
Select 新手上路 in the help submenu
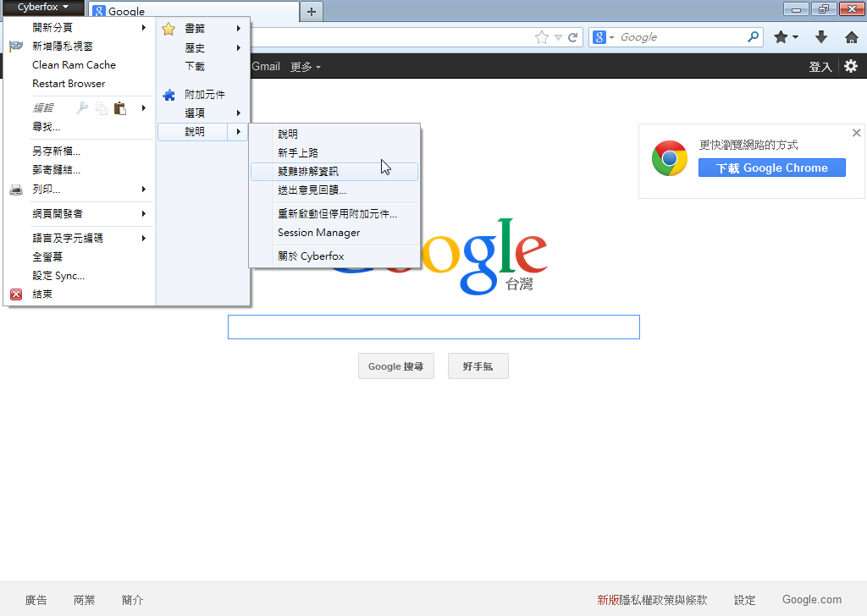pos(334,152)
